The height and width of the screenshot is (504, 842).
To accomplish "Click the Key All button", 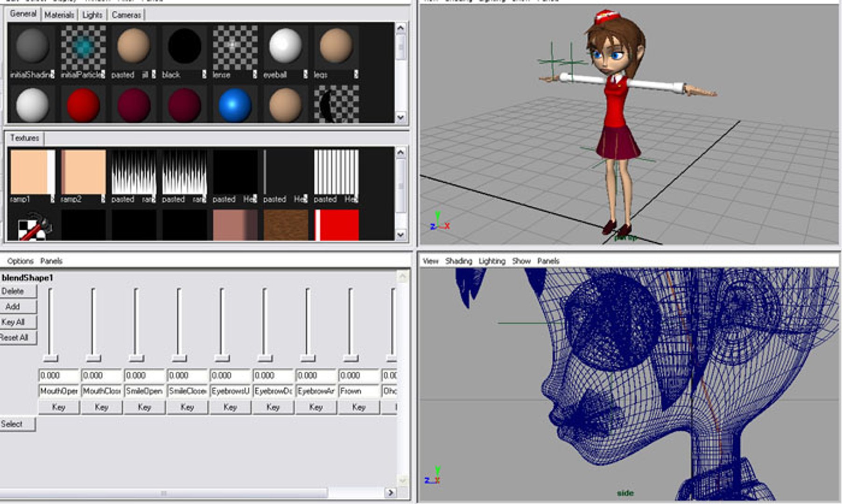I will point(17,322).
